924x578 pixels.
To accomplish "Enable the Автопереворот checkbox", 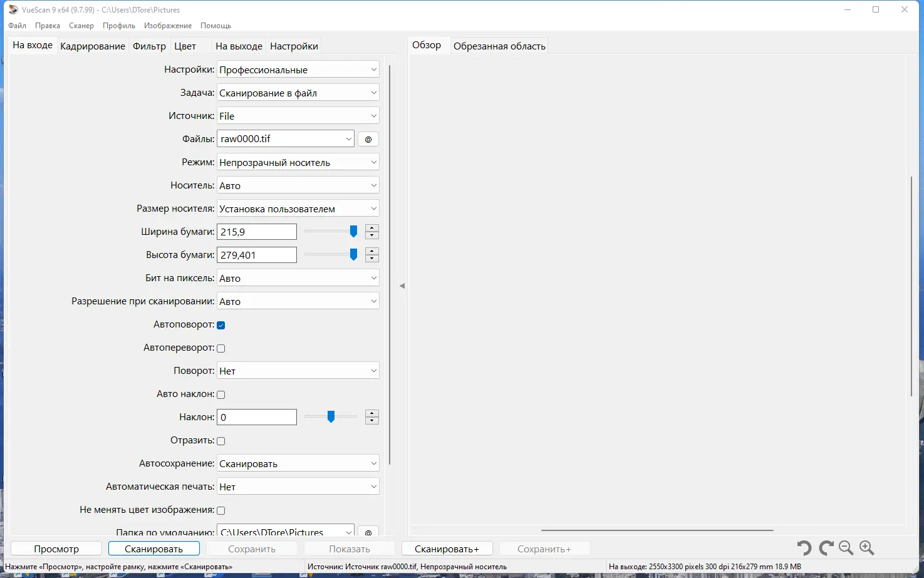I will (221, 348).
